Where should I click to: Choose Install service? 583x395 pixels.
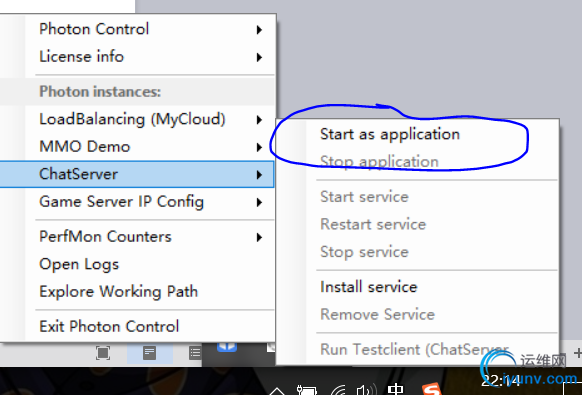(x=418, y=287)
